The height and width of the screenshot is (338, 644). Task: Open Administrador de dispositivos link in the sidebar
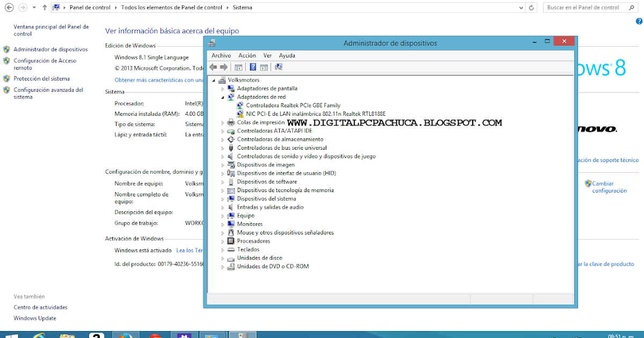point(50,49)
